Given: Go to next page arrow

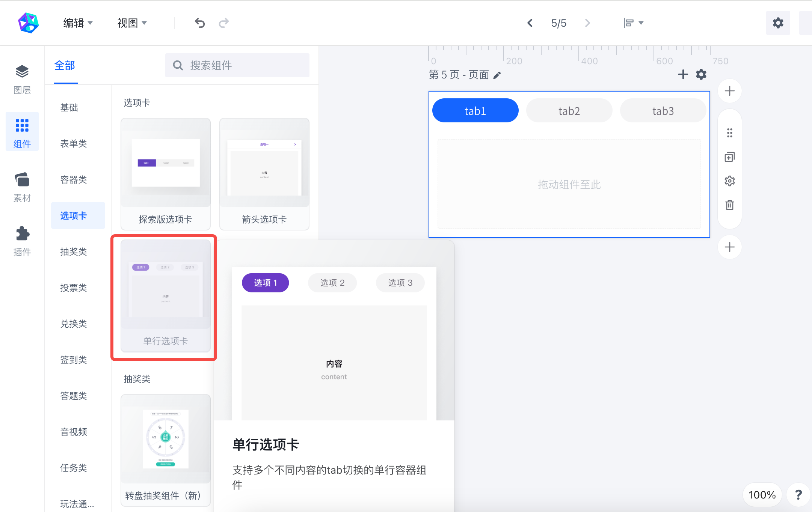Looking at the screenshot, I should coord(588,23).
